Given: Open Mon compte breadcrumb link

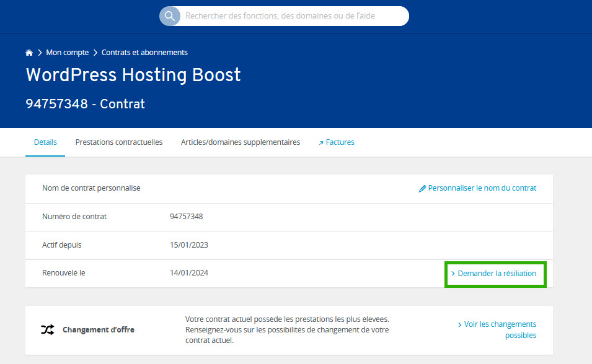Looking at the screenshot, I should 67,53.
